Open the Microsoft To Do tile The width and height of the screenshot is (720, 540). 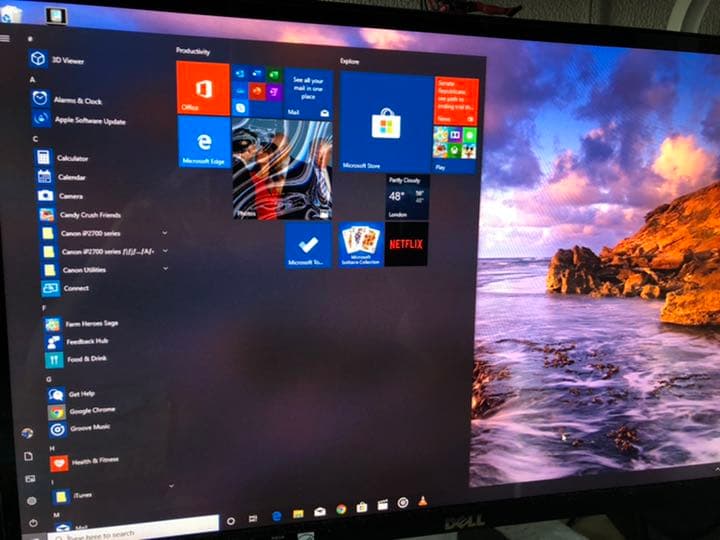(308, 245)
